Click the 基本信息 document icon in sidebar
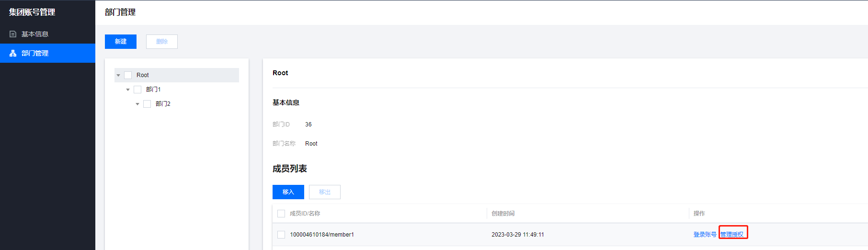The height and width of the screenshot is (250, 868). point(13,34)
